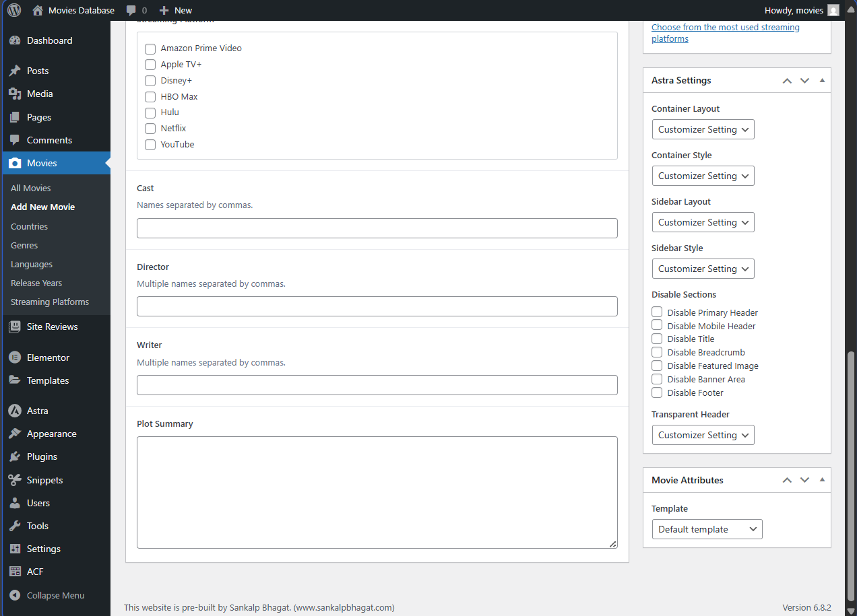
Task: Check Disable Breadcrumb option
Action: click(x=657, y=352)
